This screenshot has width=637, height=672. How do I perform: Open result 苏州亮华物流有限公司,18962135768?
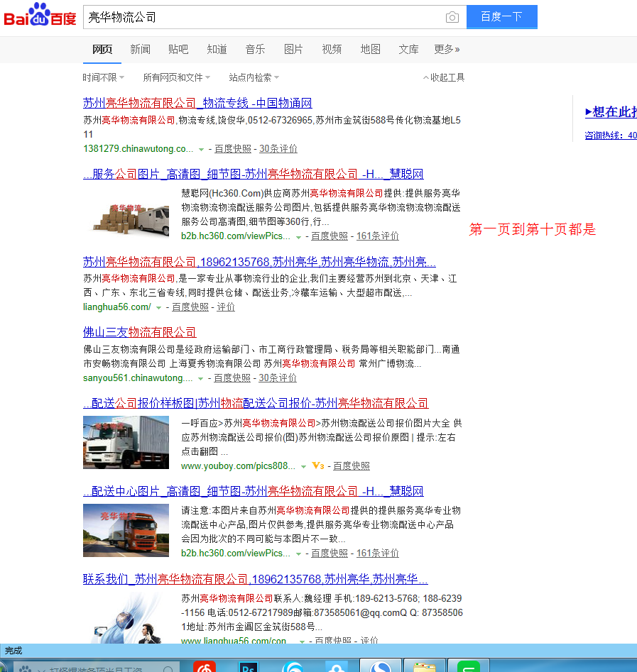coord(259,261)
